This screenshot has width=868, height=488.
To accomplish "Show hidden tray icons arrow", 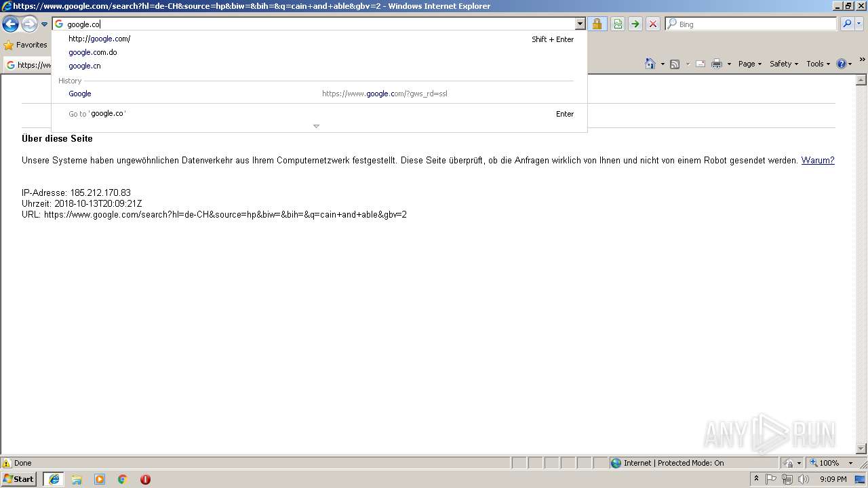I will click(756, 479).
